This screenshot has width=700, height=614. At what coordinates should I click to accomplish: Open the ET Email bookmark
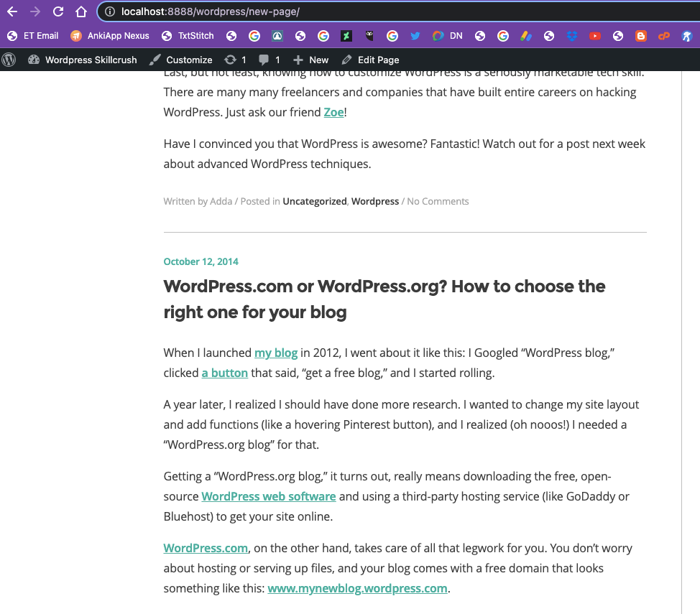click(x=33, y=36)
